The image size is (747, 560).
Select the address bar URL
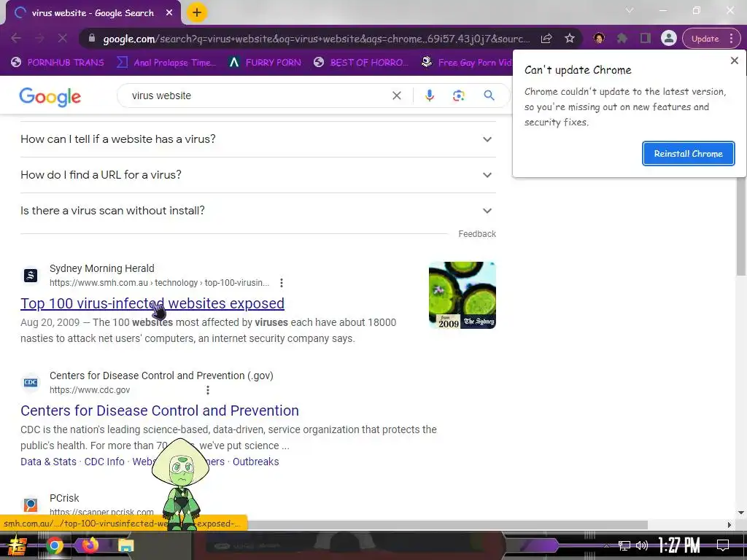click(317, 39)
